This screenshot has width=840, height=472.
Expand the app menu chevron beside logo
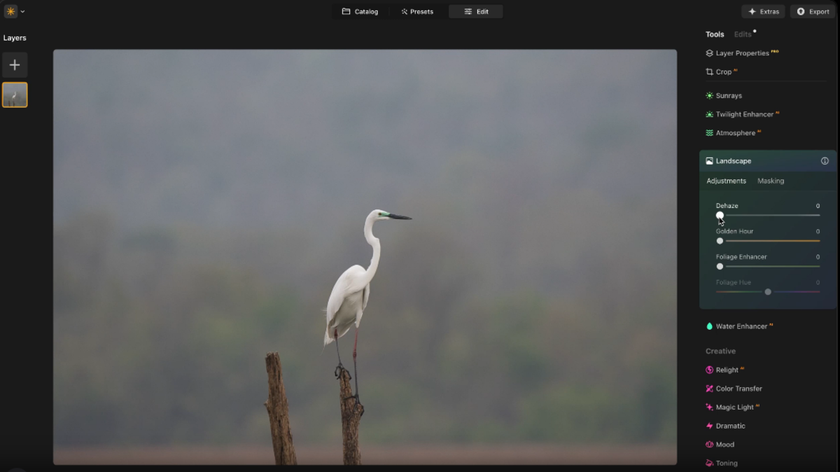(22, 11)
